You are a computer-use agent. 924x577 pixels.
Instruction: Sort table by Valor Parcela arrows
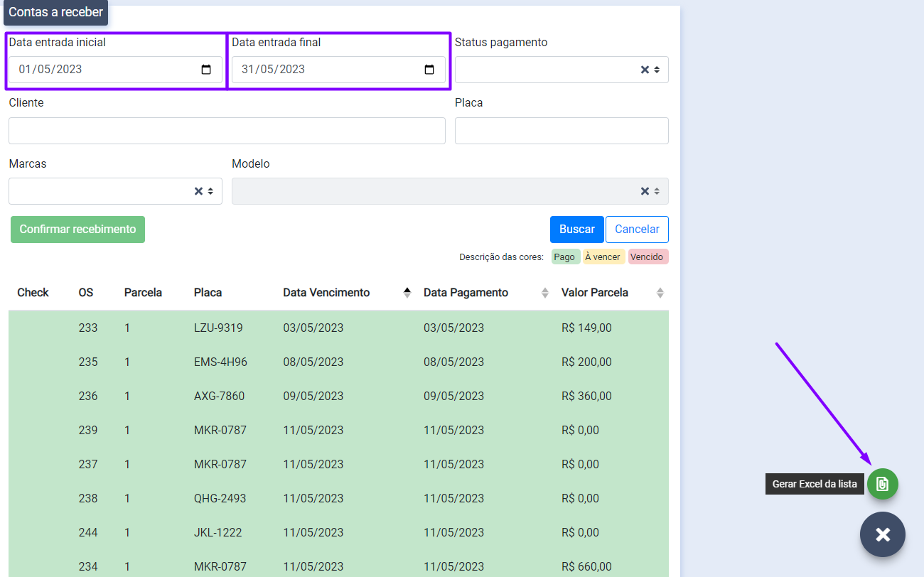[660, 293]
